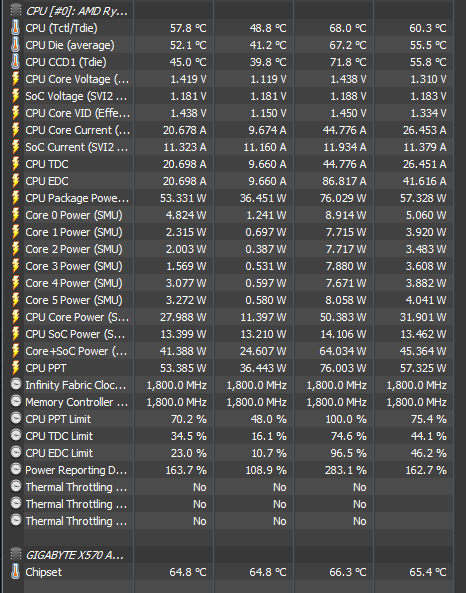
Task: Select the CPU EDC sensor label
Action: pyautogui.click(x=47, y=181)
